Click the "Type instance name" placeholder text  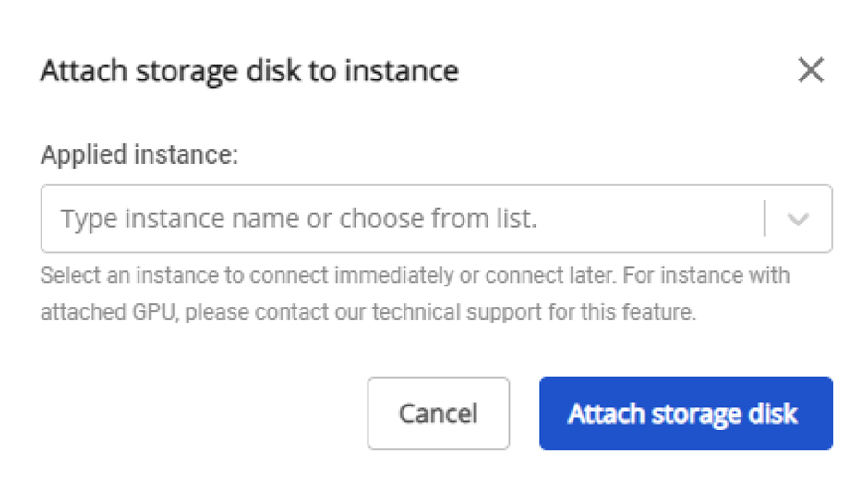[x=298, y=220]
